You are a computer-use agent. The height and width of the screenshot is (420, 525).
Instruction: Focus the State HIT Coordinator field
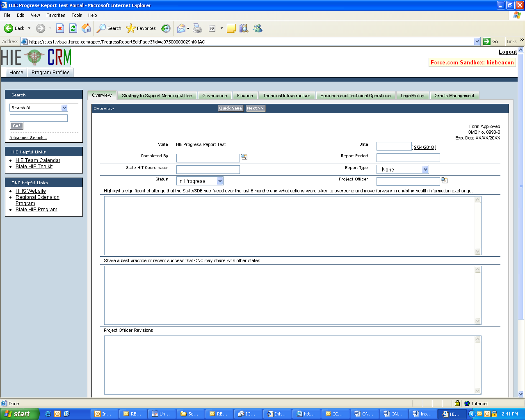point(208,169)
